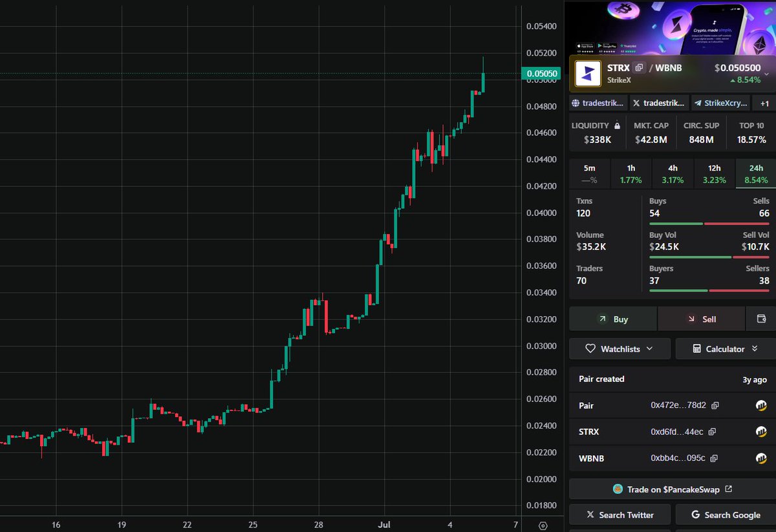Click the Traders 70 value

581,280
